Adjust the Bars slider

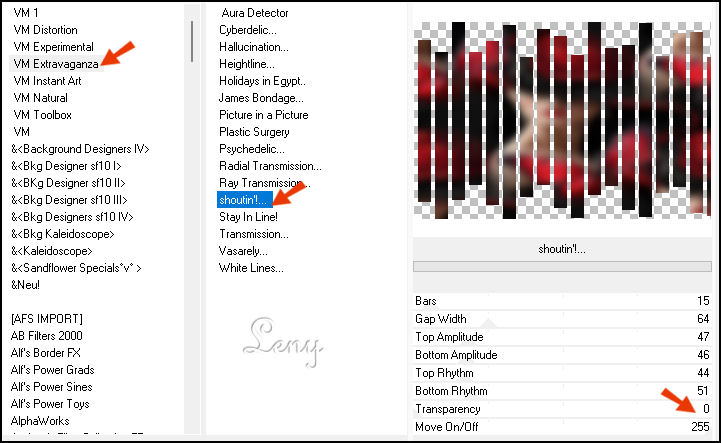pos(562,301)
